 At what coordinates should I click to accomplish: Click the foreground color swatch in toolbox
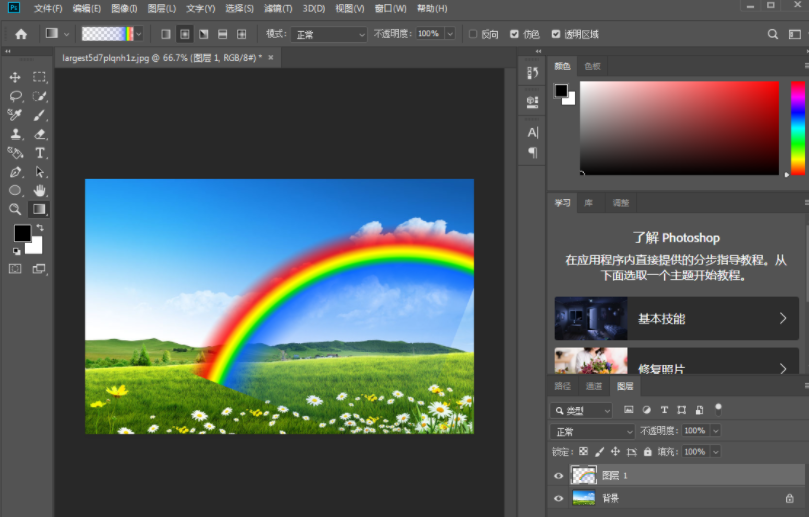[x=22, y=233]
